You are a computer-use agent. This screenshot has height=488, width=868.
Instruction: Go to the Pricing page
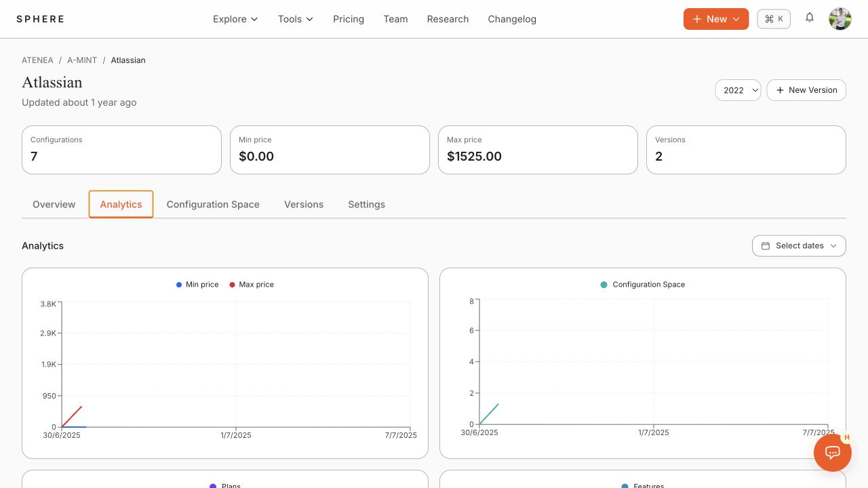coord(349,19)
